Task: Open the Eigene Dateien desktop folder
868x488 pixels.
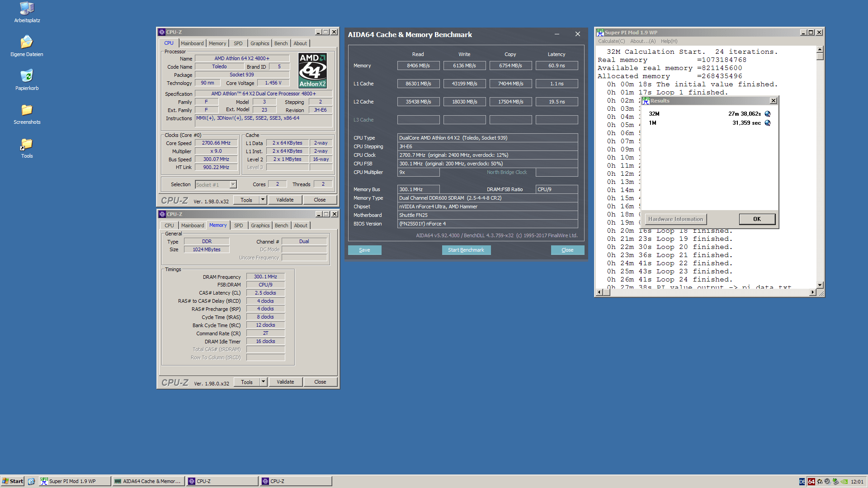Action: point(27,46)
